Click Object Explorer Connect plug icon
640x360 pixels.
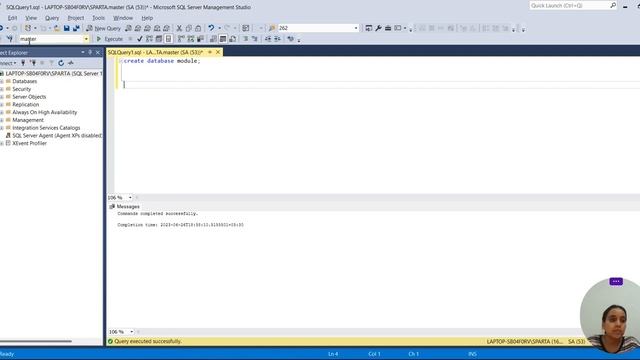click(x=23, y=63)
